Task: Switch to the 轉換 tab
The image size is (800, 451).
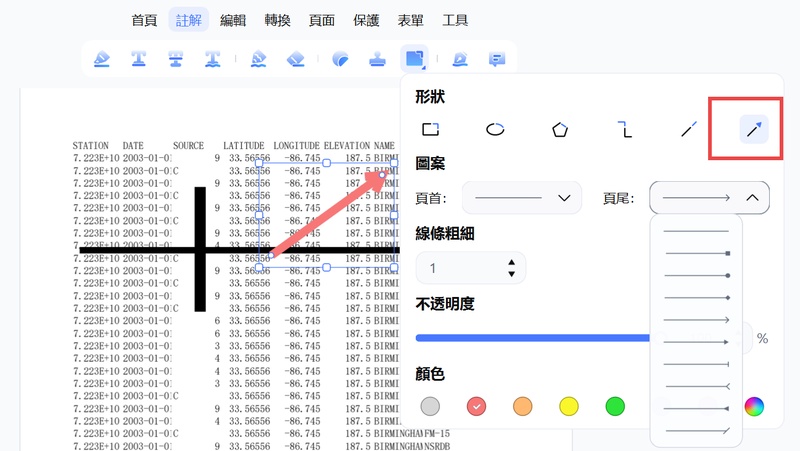Action: [x=278, y=20]
